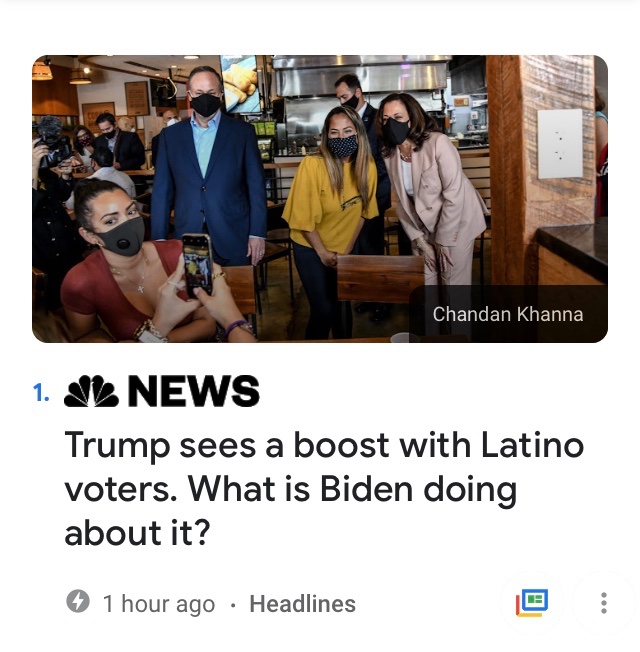Click the woman in yellow shirt in photo
Screen dimensions: 640x652
(x=330, y=220)
